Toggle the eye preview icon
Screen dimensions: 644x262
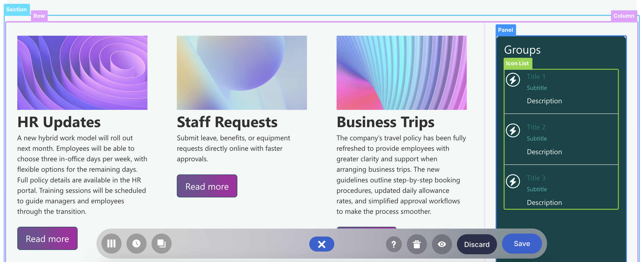pos(441,244)
